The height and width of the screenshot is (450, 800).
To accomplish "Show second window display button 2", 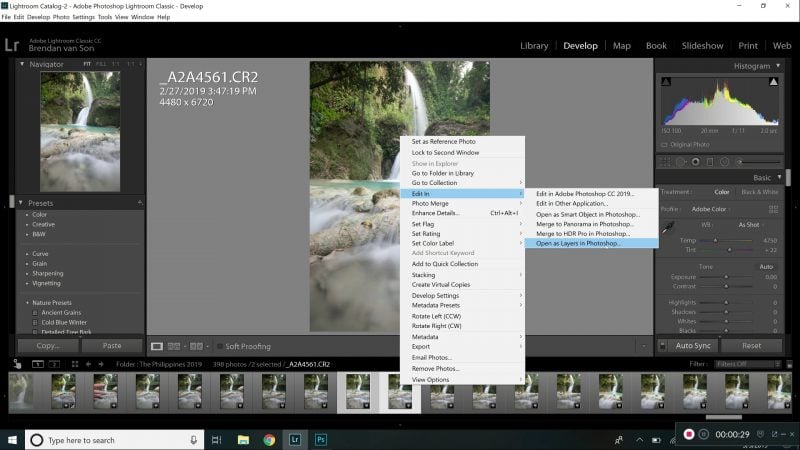I will [54, 364].
